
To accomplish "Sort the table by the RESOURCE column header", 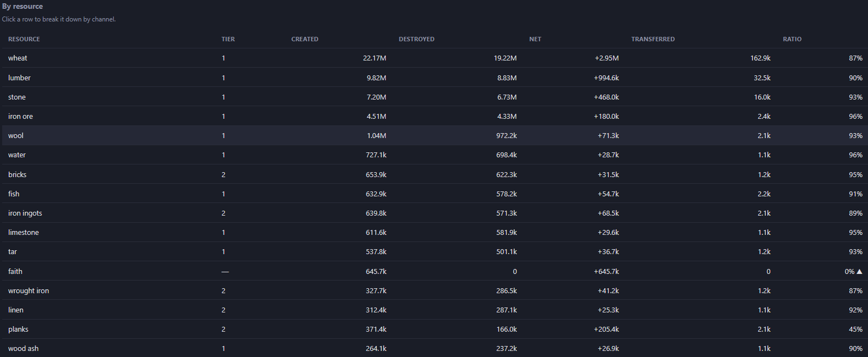I will pyautogui.click(x=24, y=39).
